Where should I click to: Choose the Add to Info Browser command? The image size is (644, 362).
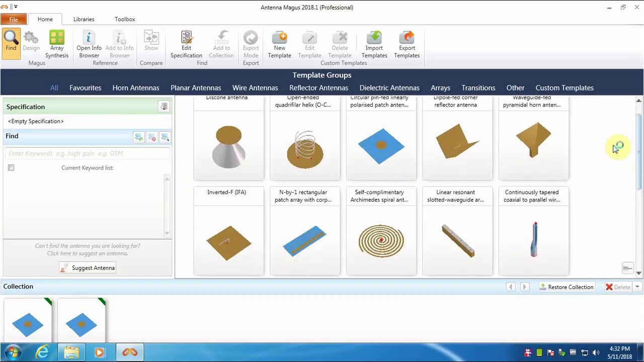[x=120, y=44]
